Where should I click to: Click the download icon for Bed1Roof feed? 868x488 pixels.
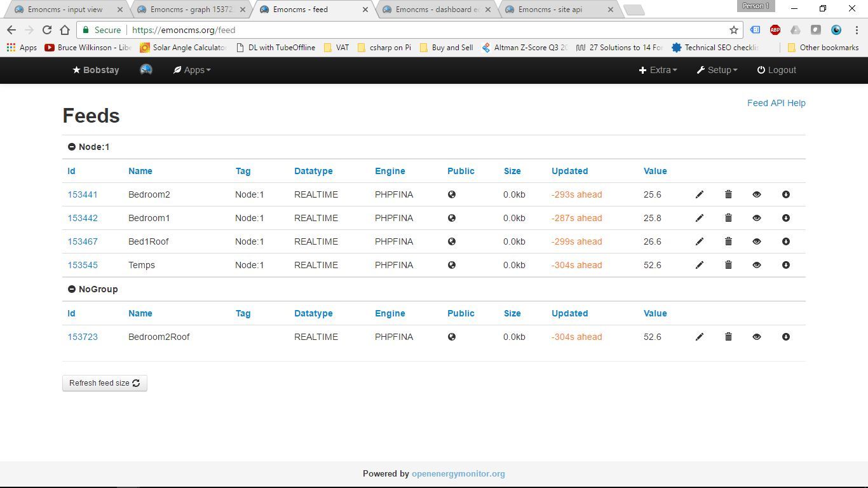(x=785, y=241)
